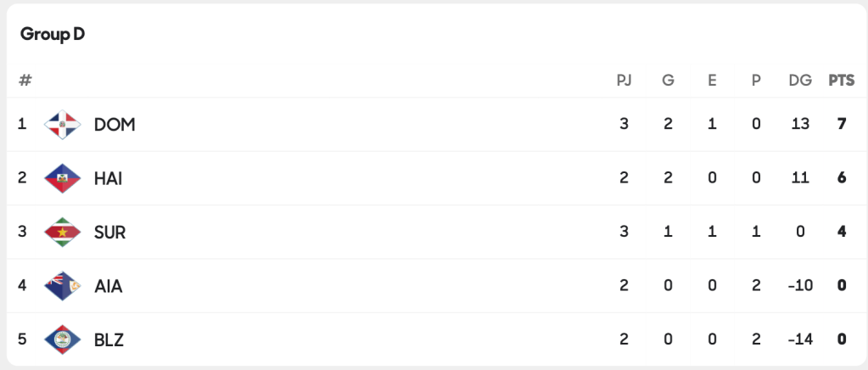Click the # rank column header
868x370 pixels.
click(x=25, y=81)
